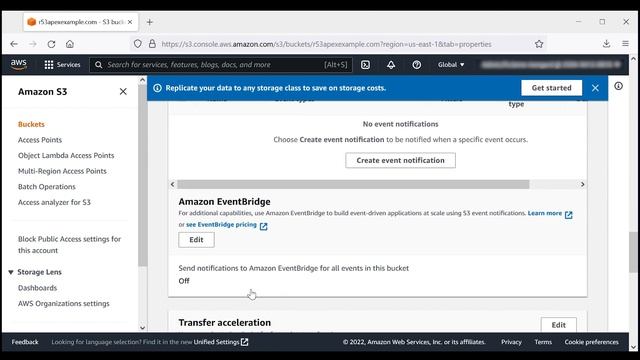This screenshot has width=640, height=360.
Task: Open Cookie preferences
Action: click(591, 342)
